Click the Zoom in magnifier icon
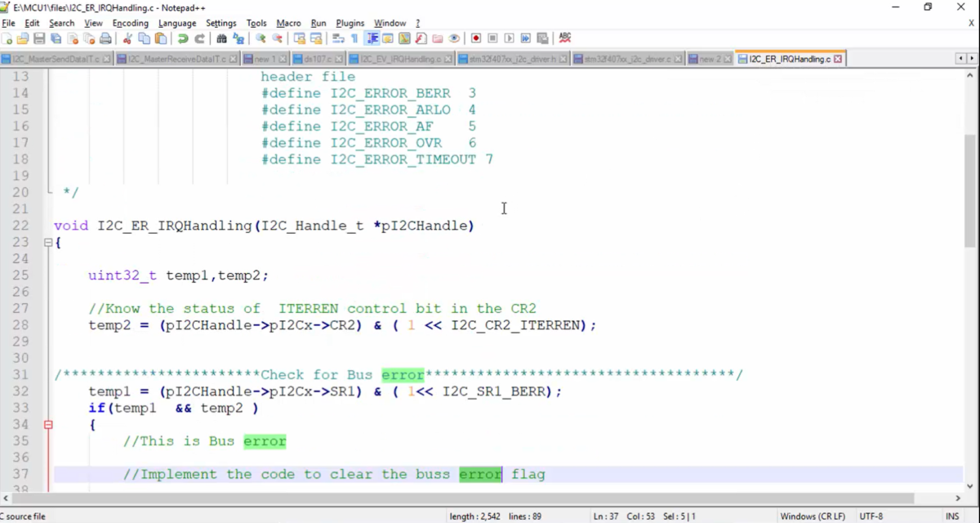Image resolution: width=980 pixels, height=523 pixels. coord(261,38)
